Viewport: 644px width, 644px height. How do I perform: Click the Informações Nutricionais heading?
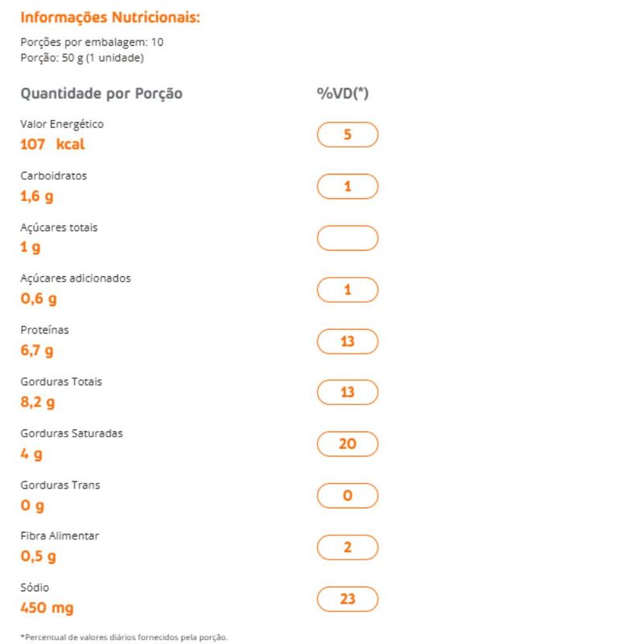click(x=110, y=17)
